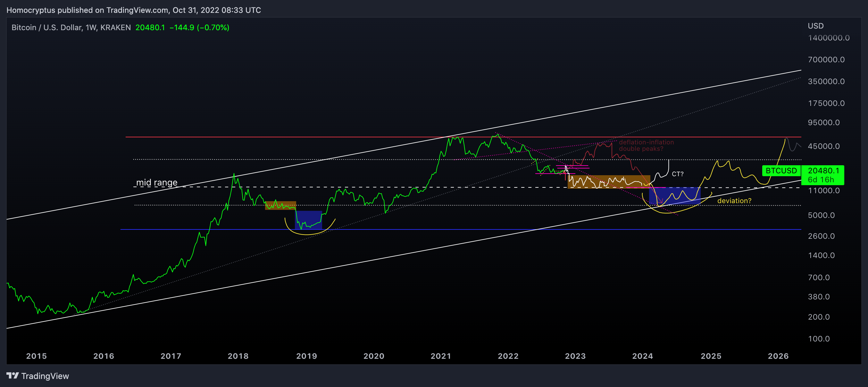The width and height of the screenshot is (868, 387).
Task: Click the 1400000.0 price axis label
Action: coord(829,38)
